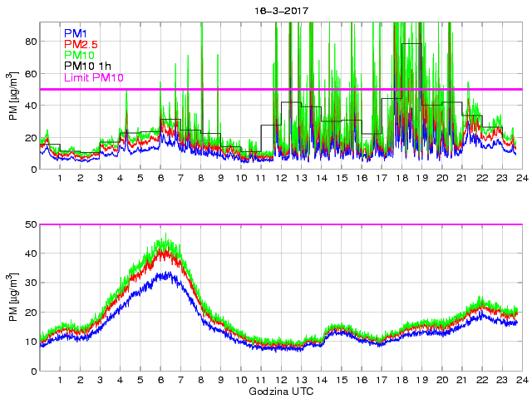Click the 80 tick on upper y-axis
Viewport: 532px width, 399px height.
coord(31,41)
